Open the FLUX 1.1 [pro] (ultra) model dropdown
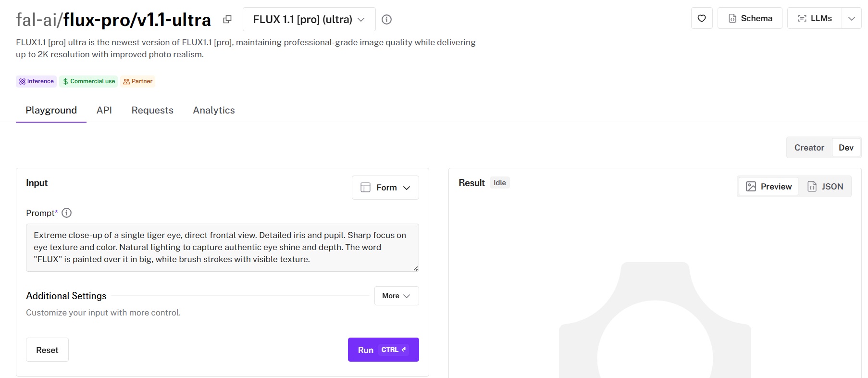 pyautogui.click(x=309, y=19)
